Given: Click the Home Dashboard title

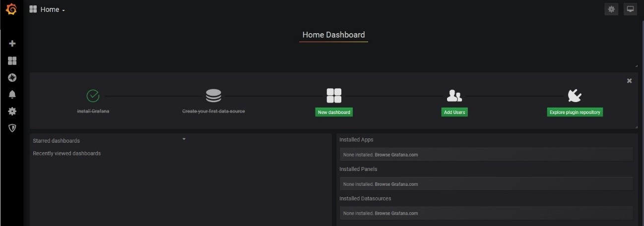Looking at the screenshot, I should (x=333, y=35).
